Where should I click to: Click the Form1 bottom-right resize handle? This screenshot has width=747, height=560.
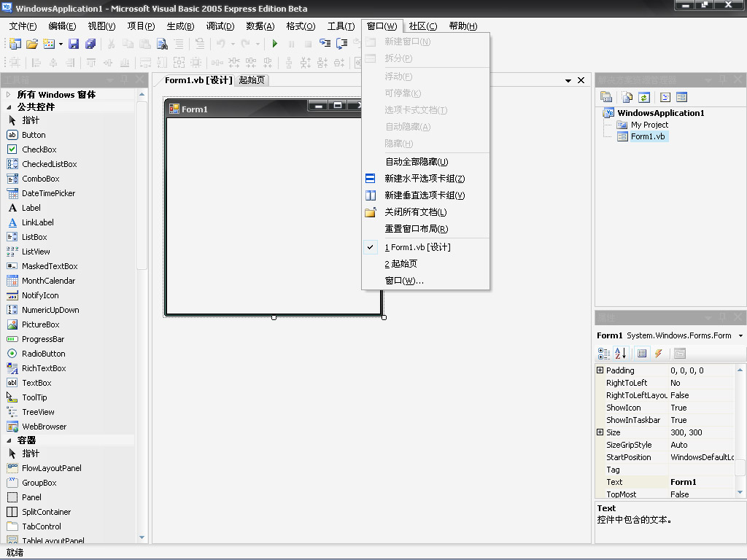click(384, 317)
